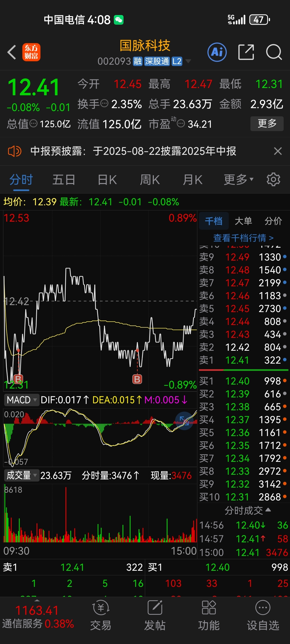Select the 买4 12.37 order row
This screenshot has width=290, height=644.
[243, 420]
